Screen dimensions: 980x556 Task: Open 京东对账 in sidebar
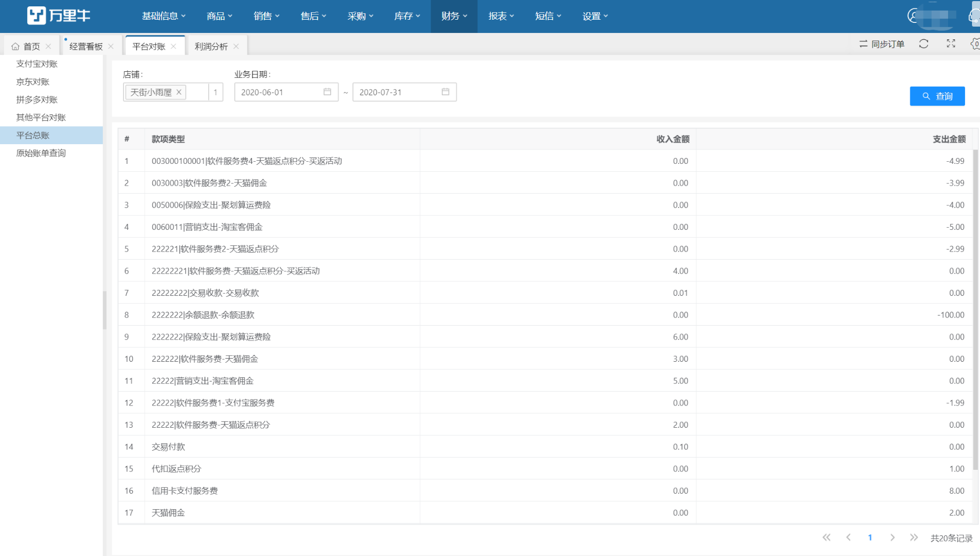coord(32,82)
